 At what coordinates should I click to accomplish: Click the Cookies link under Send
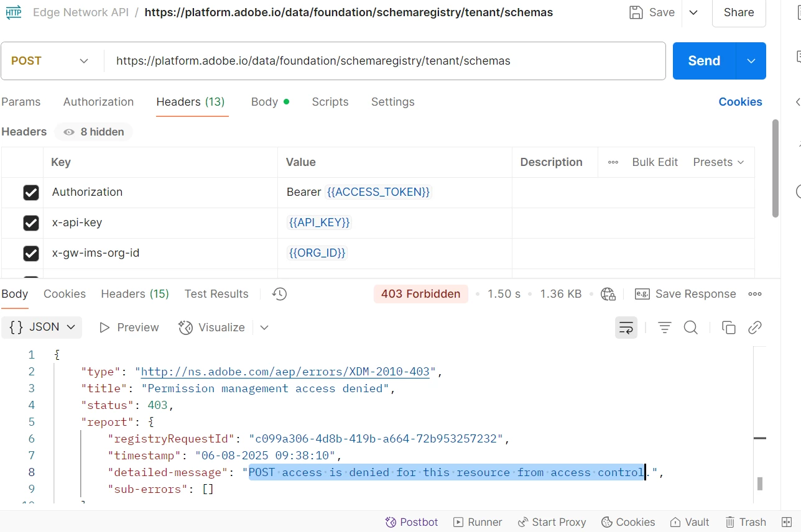pos(740,102)
